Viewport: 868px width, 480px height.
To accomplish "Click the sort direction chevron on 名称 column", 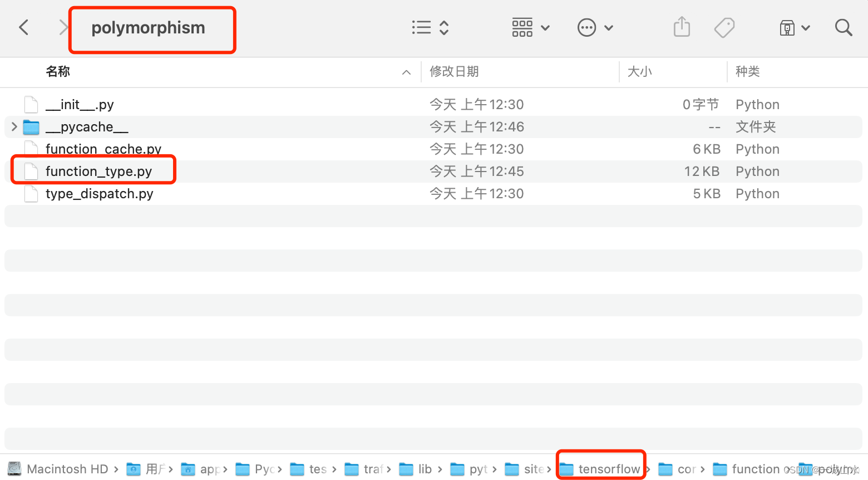I will tap(406, 72).
